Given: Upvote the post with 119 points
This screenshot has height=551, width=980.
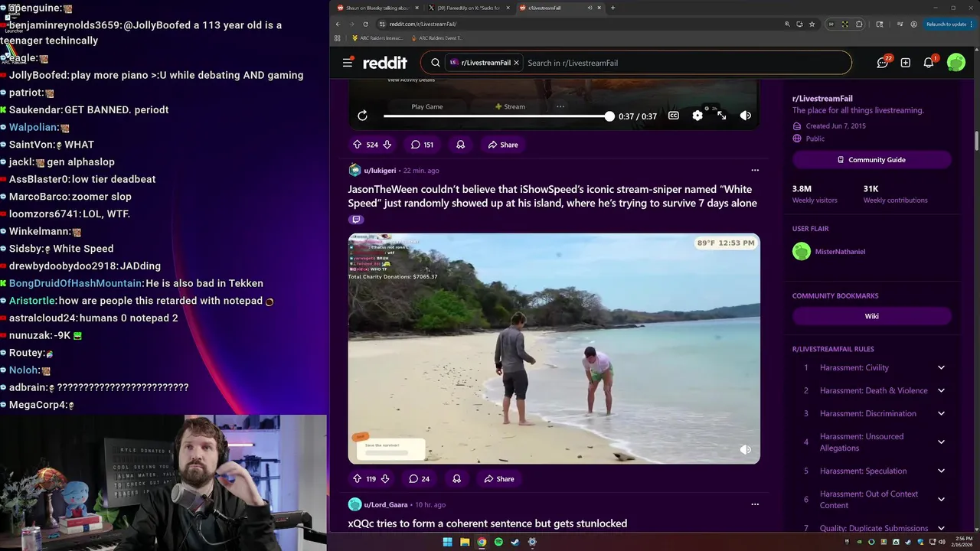Looking at the screenshot, I should 357,479.
